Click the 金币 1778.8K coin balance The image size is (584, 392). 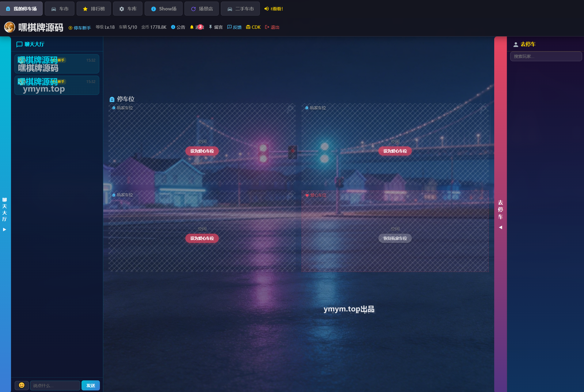pos(154,27)
